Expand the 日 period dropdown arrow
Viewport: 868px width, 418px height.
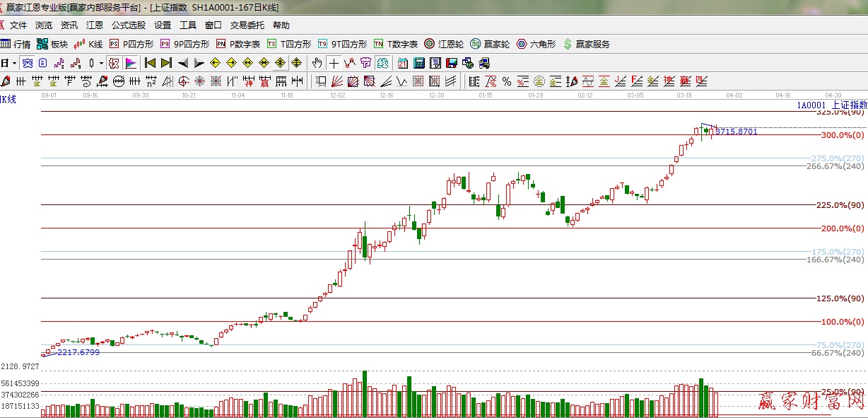point(13,63)
